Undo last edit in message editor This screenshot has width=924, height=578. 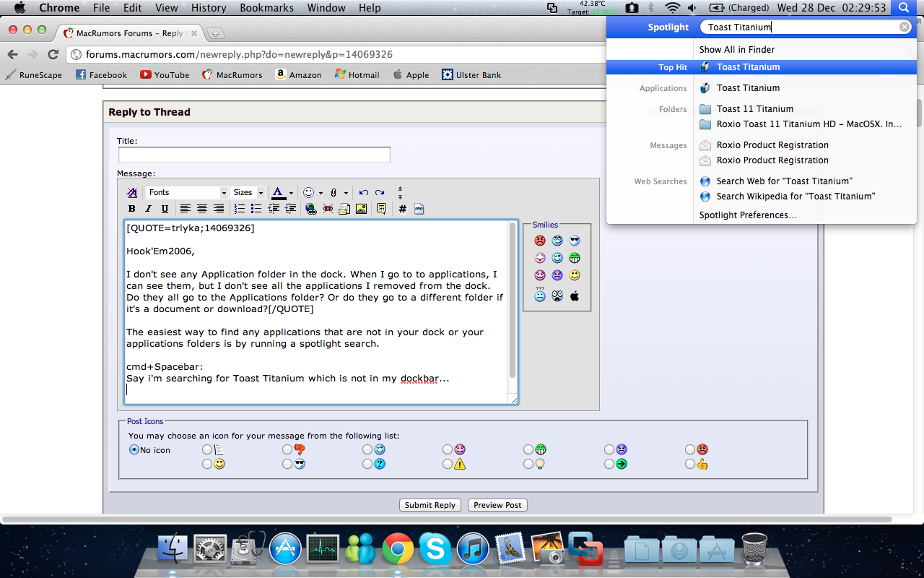coord(363,193)
